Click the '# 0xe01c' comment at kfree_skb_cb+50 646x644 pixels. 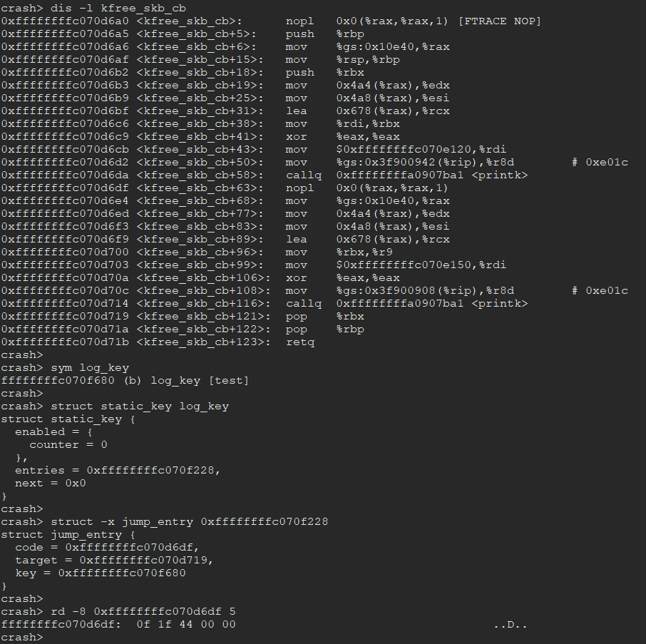pyautogui.click(x=600, y=163)
